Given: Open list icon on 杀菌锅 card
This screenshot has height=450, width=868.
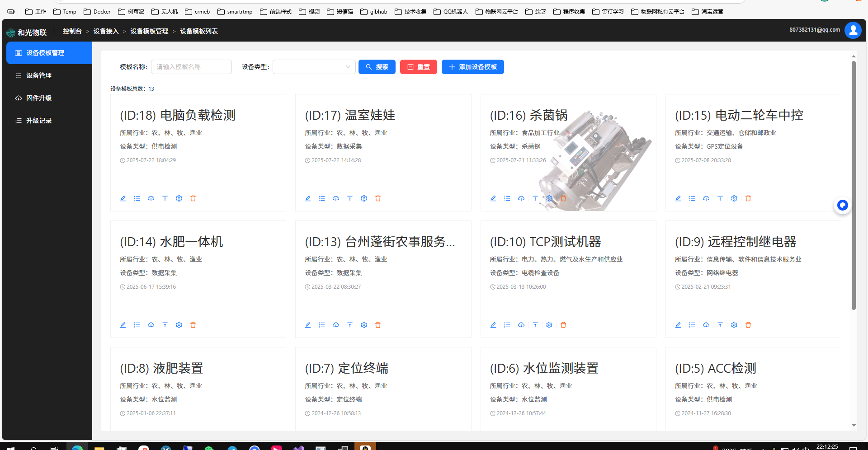Looking at the screenshot, I should coord(507,198).
